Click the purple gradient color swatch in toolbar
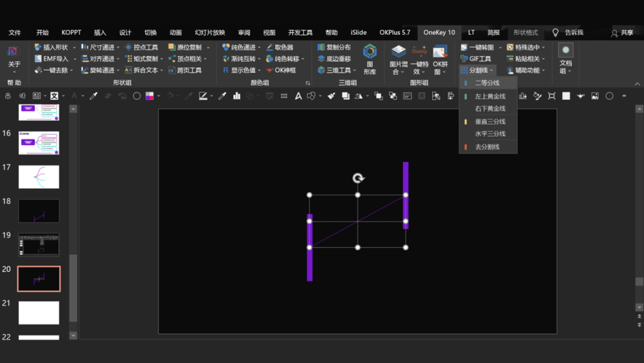 [x=149, y=96]
